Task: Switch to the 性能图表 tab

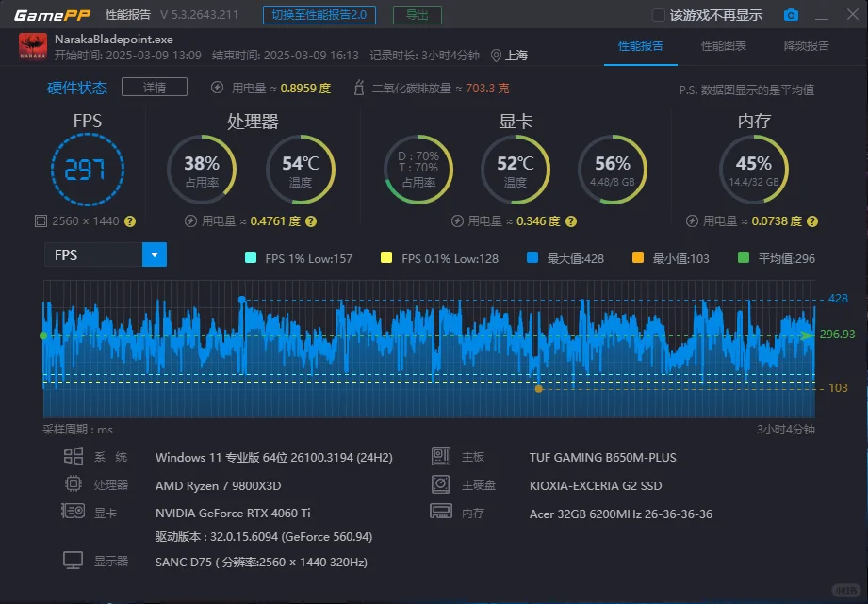Action: point(724,46)
